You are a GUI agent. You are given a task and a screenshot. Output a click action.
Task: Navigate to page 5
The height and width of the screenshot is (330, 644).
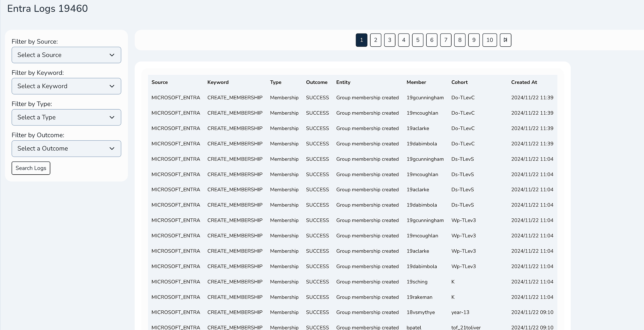click(x=418, y=40)
